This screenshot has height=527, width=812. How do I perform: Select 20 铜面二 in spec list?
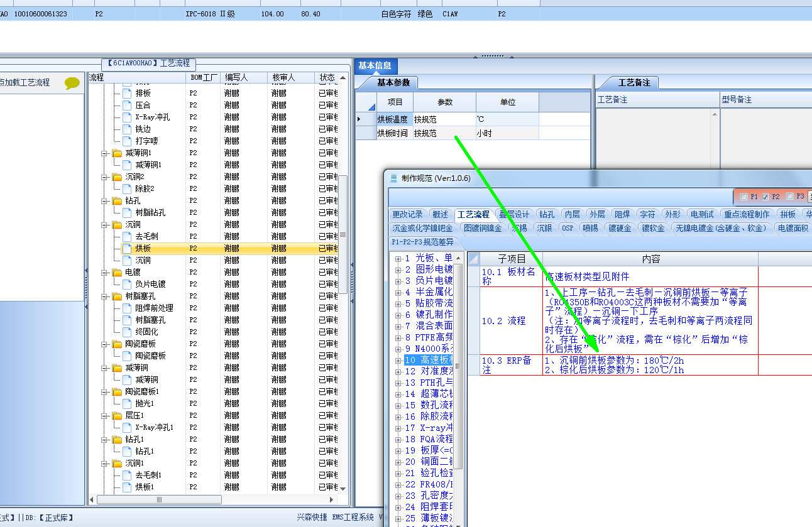point(428,462)
